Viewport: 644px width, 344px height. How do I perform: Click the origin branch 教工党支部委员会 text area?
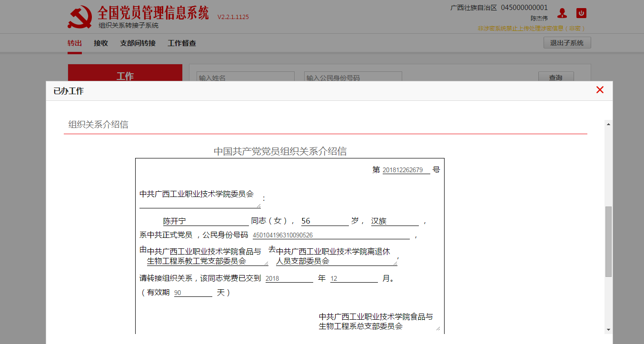[208, 256]
